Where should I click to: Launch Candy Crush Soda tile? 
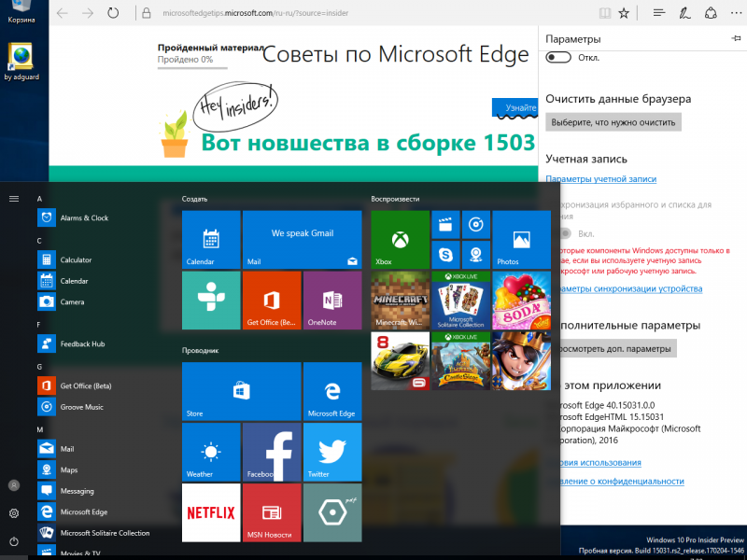522,301
